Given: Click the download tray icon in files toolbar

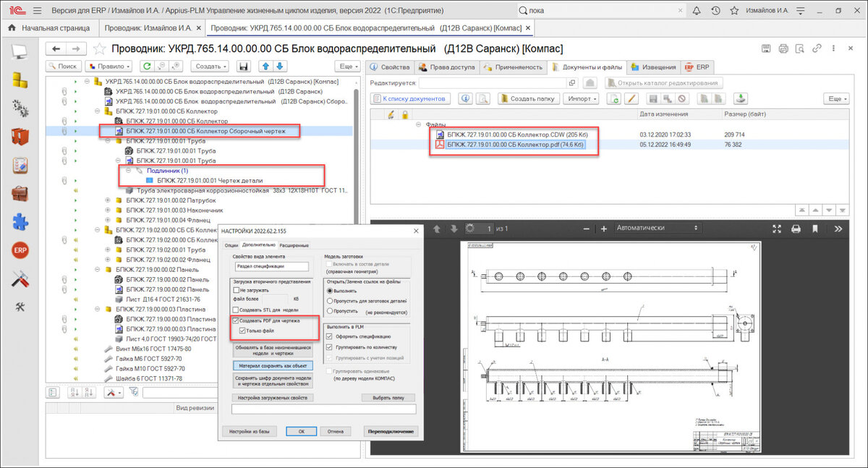Looking at the screenshot, I should (741, 98).
